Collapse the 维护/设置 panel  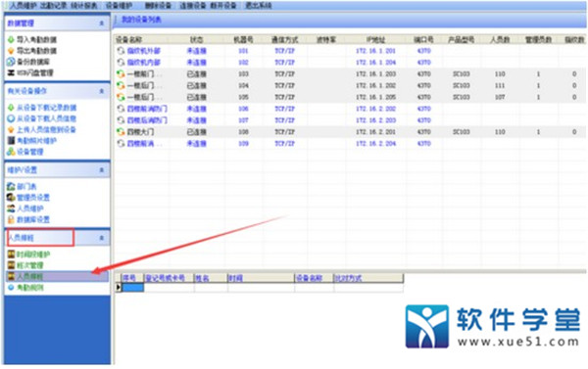(102, 170)
